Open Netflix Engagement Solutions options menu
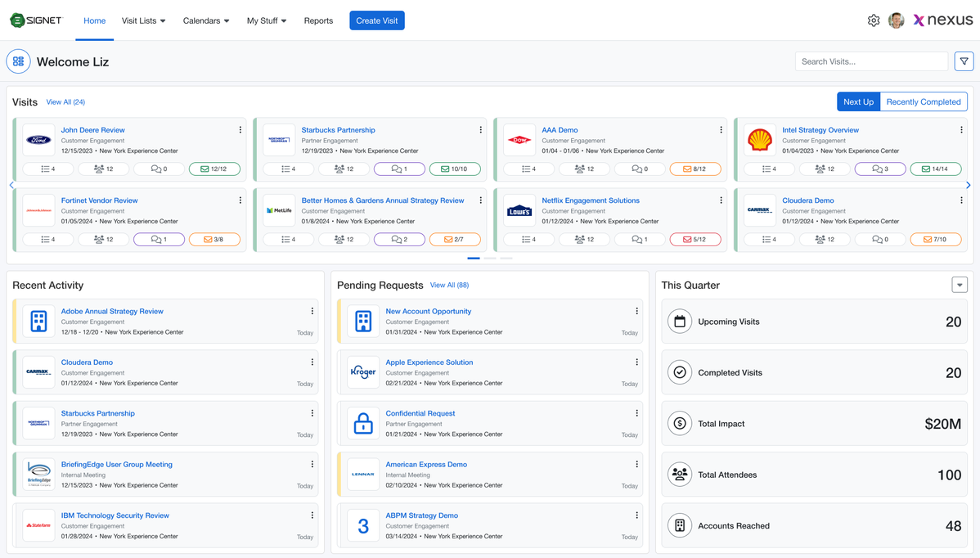Viewport: 980px width, 558px height. 721,200
